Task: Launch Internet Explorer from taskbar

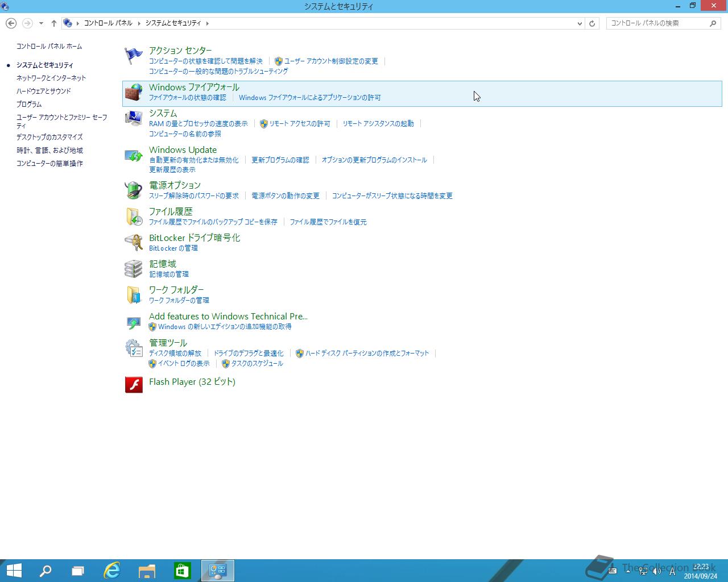Action: pos(112,571)
